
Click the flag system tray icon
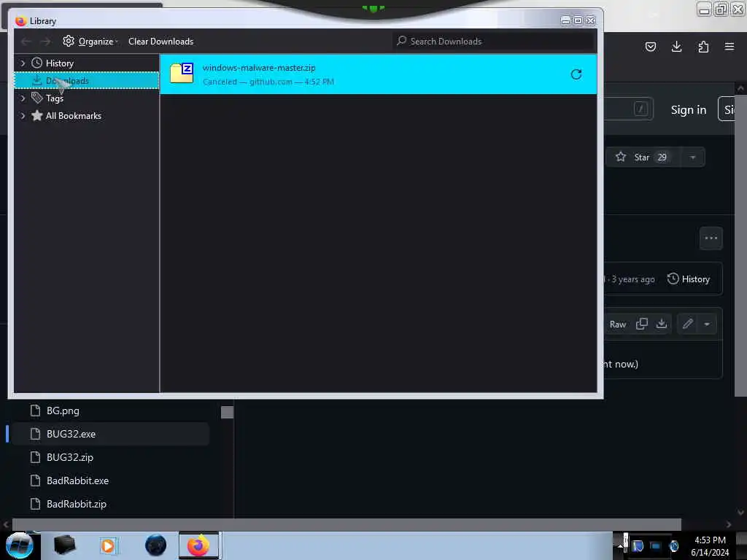point(638,545)
